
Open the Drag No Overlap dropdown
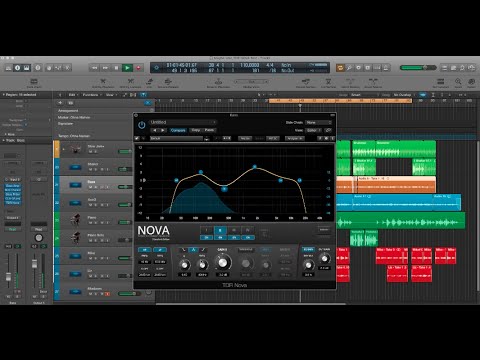tap(404, 95)
